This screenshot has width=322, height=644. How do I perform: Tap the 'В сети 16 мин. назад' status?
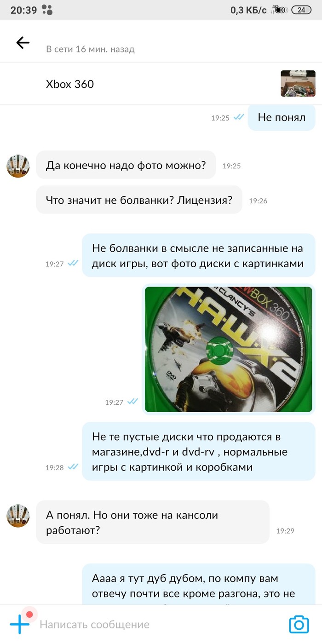click(x=90, y=49)
